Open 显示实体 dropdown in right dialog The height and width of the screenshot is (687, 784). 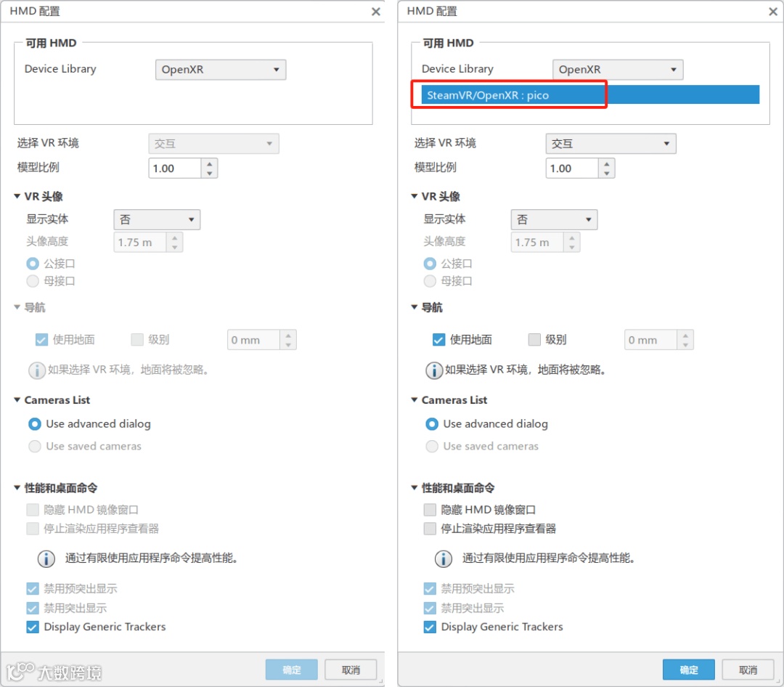coord(554,219)
